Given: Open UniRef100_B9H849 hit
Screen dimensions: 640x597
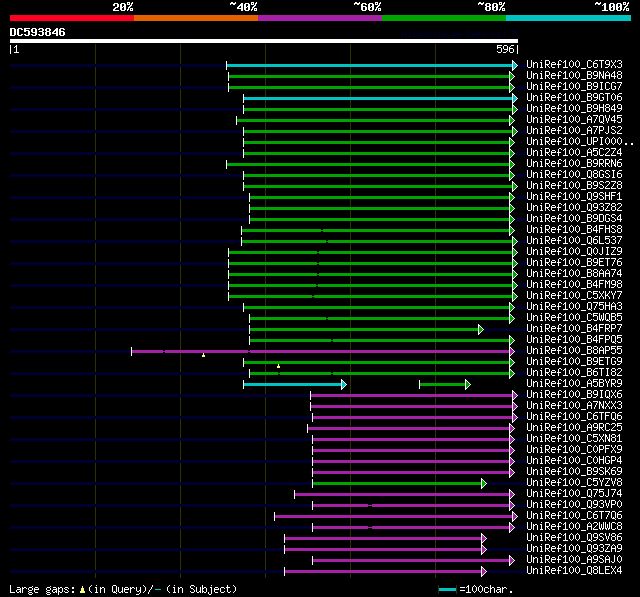Looking at the screenshot, I should (x=574, y=109).
